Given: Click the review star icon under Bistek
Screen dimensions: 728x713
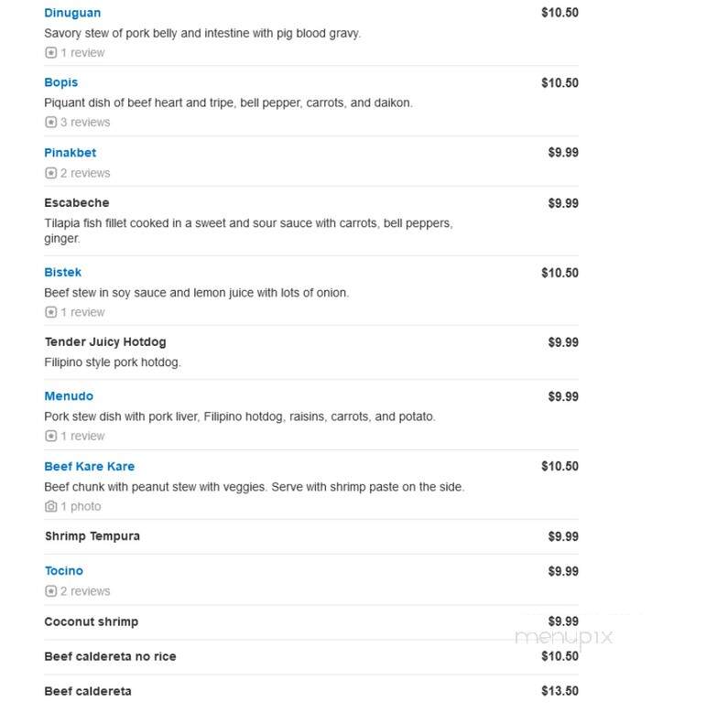Looking at the screenshot, I should click(x=50, y=312).
